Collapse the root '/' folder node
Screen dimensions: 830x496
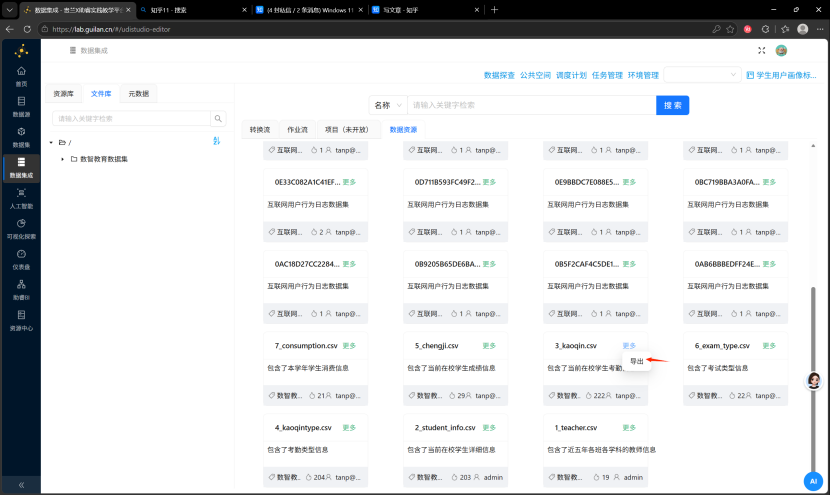click(x=51, y=142)
